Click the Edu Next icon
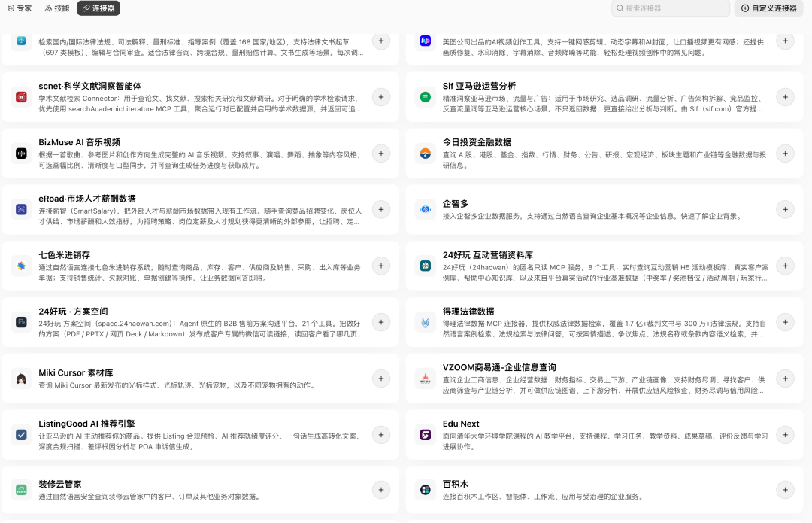Image resolution: width=812 pixels, height=523 pixels. tap(425, 435)
